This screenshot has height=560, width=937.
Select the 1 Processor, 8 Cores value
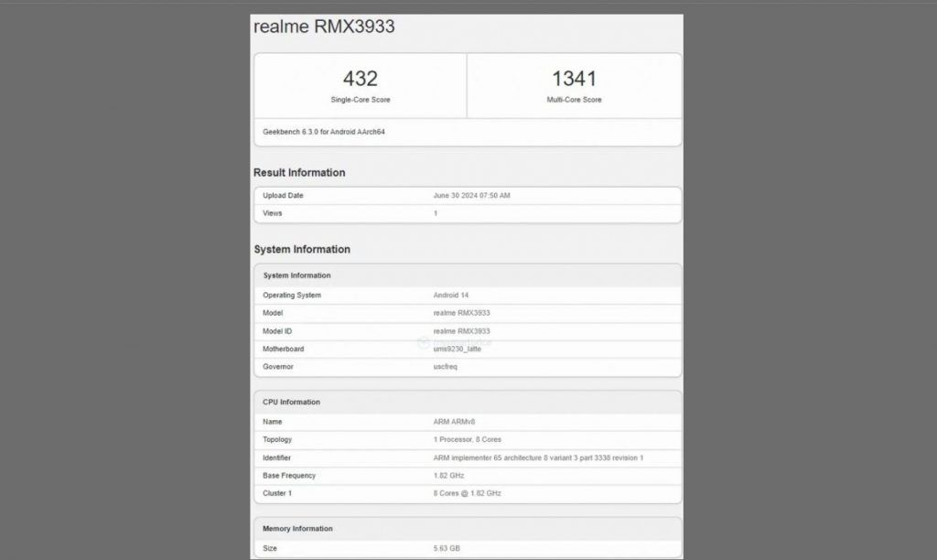click(x=468, y=440)
